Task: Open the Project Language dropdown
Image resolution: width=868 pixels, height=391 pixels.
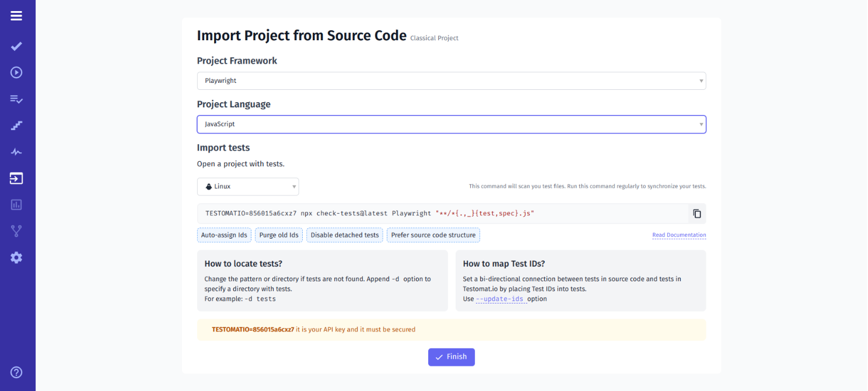Action: point(452,124)
